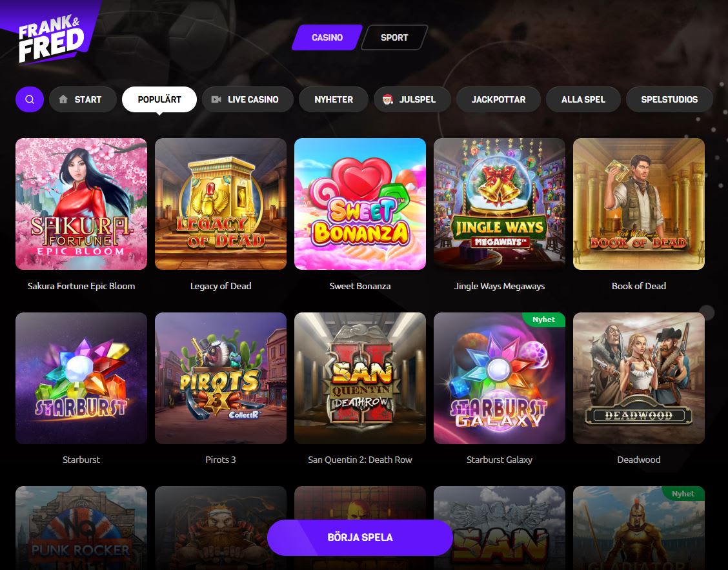Show the Jackpottar games
This screenshot has height=570, width=728.
click(498, 99)
